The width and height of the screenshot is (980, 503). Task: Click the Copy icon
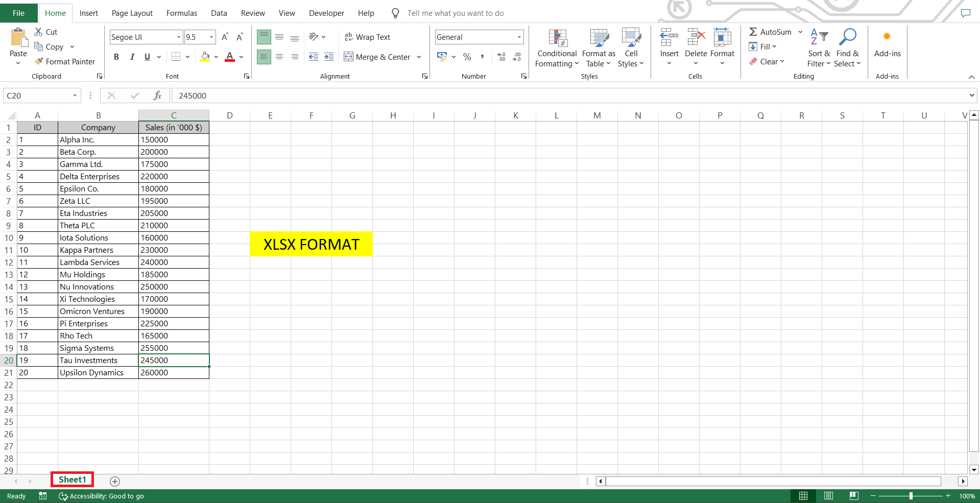38,46
